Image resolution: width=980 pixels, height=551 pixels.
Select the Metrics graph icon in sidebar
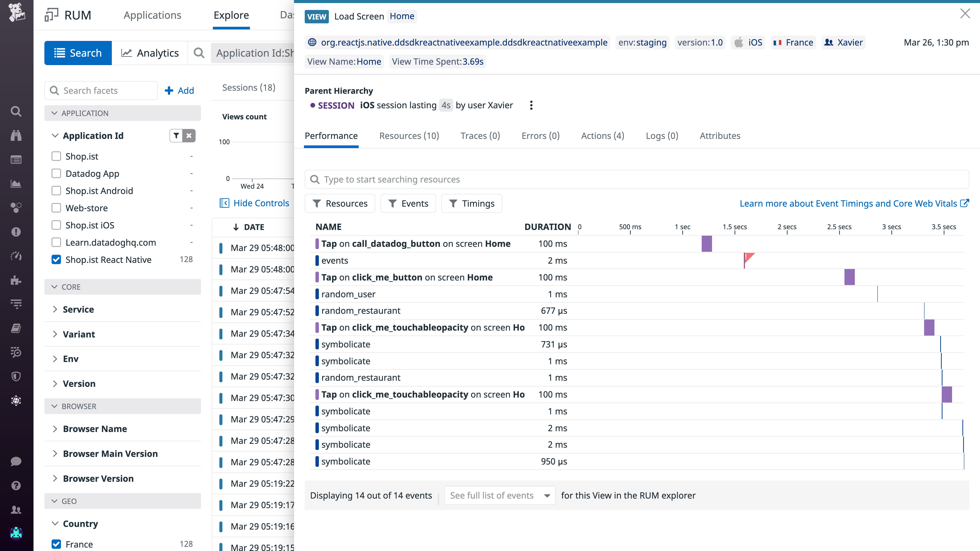[16, 184]
